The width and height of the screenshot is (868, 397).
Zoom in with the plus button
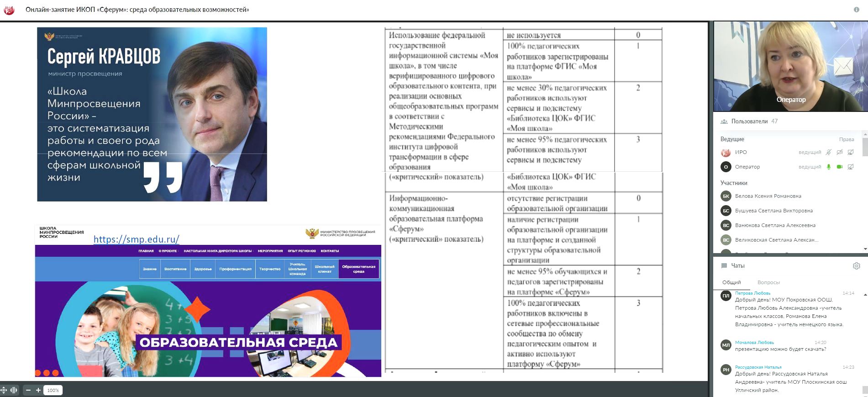point(38,390)
